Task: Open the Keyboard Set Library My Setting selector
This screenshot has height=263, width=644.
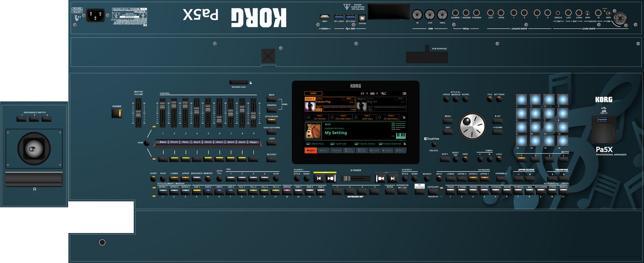Action: [336, 133]
